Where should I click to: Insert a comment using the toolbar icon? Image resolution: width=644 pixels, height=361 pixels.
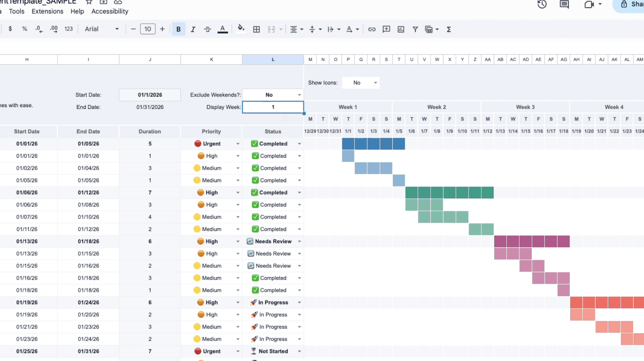click(x=386, y=29)
